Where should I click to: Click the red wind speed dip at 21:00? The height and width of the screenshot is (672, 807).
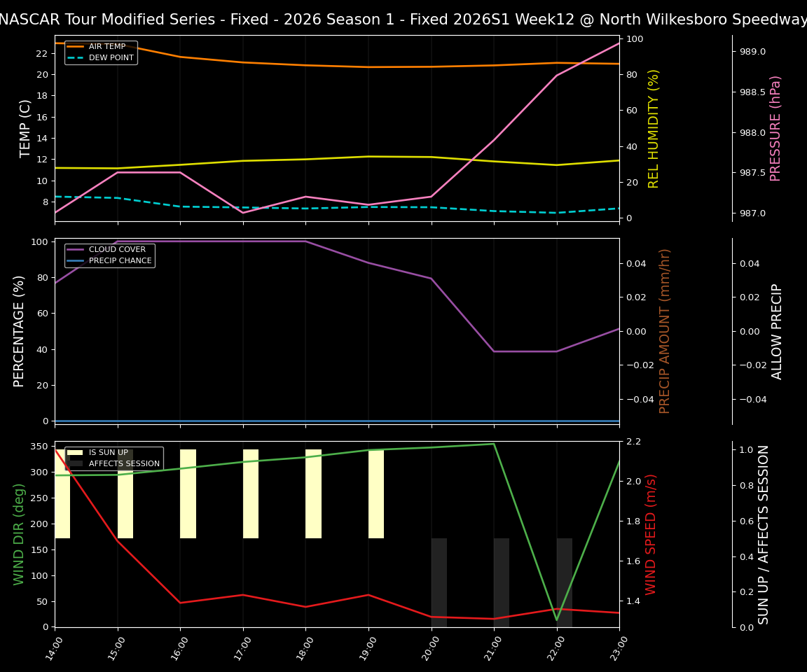coord(492,619)
